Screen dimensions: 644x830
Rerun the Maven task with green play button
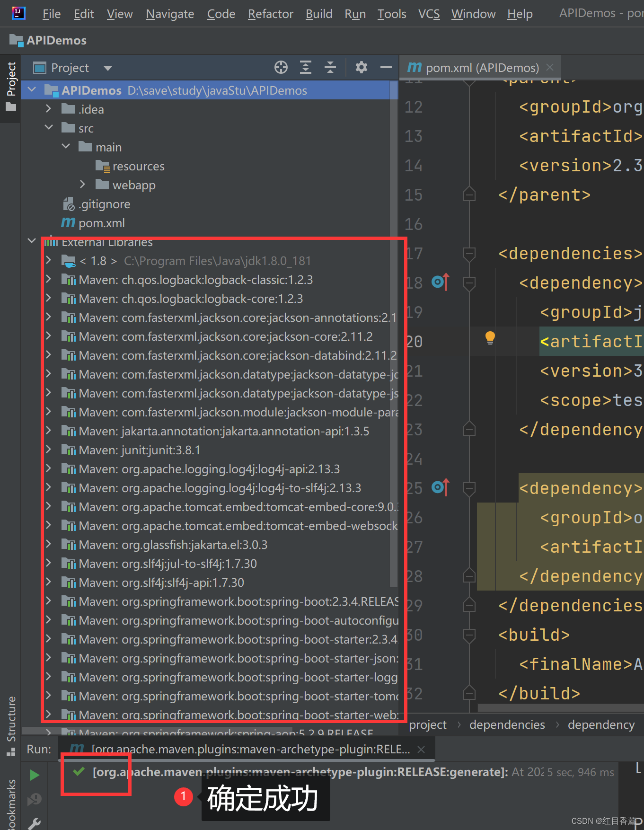click(35, 775)
